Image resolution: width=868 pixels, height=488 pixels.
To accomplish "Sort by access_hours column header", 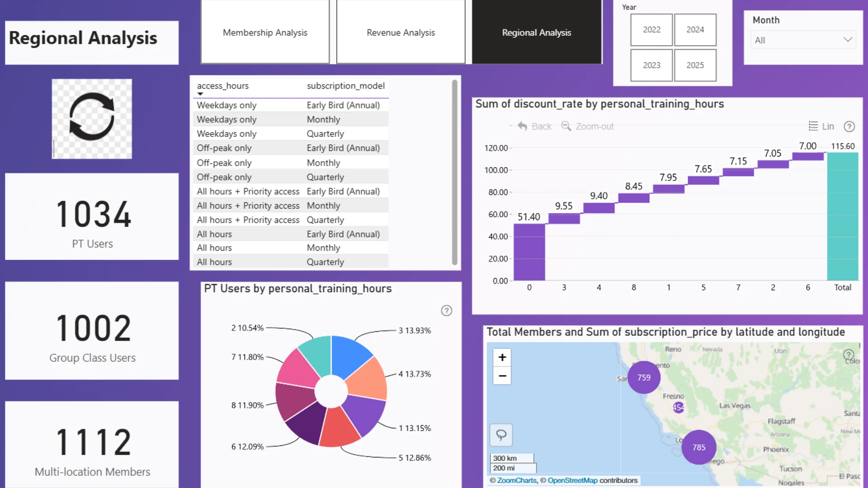I will (222, 85).
